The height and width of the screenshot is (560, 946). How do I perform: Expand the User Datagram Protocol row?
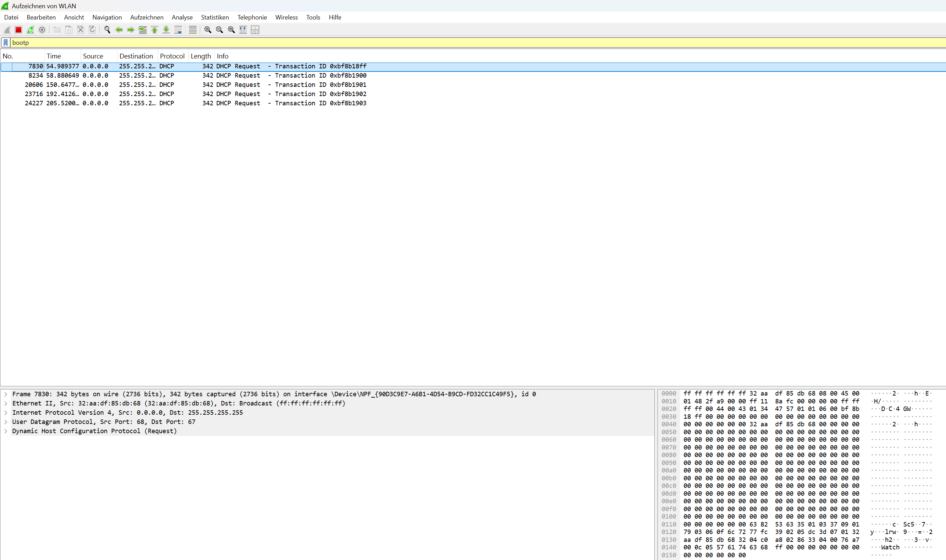(6, 422)
